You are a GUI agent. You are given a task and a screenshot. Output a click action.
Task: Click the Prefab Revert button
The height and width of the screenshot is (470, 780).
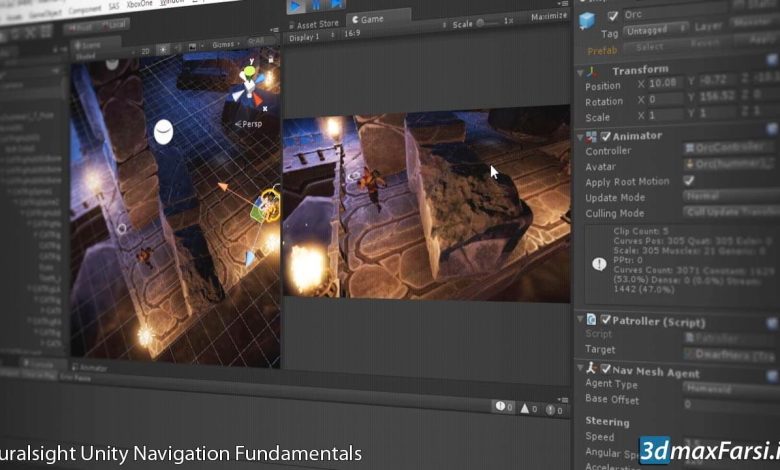click(x=704, y=43)
